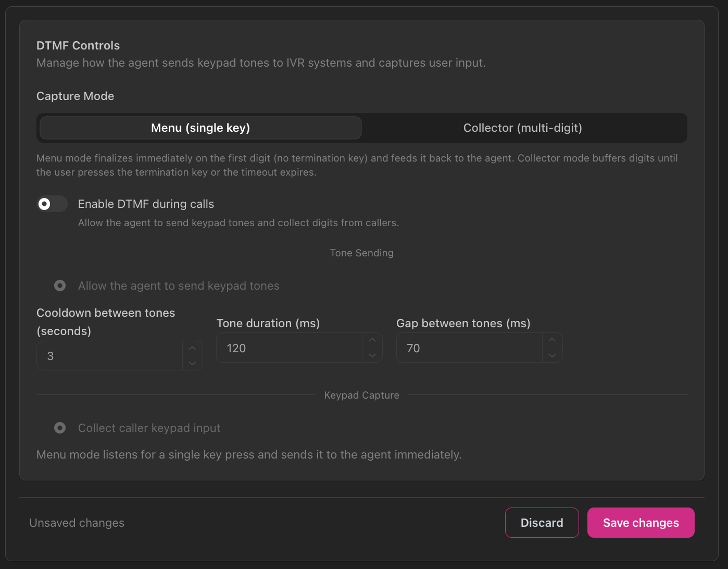Enable DTMF during calls

(52, 204)
